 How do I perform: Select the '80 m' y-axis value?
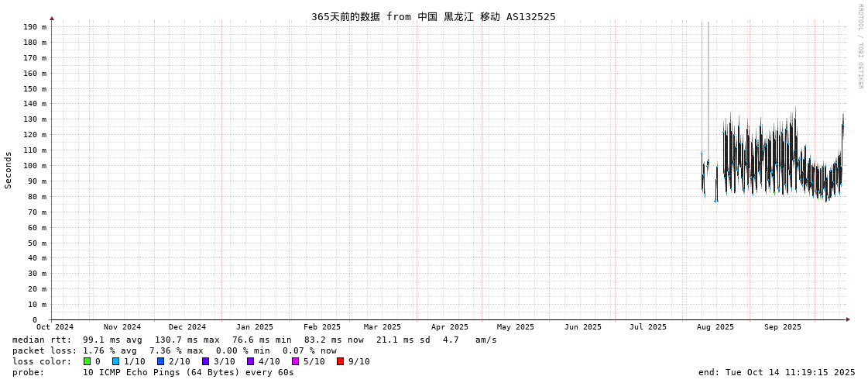click(37, 197)
